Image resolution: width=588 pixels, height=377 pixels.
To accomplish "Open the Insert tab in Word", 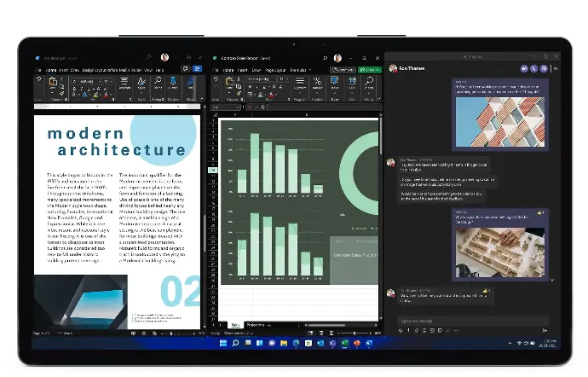I will click(64, 69).
